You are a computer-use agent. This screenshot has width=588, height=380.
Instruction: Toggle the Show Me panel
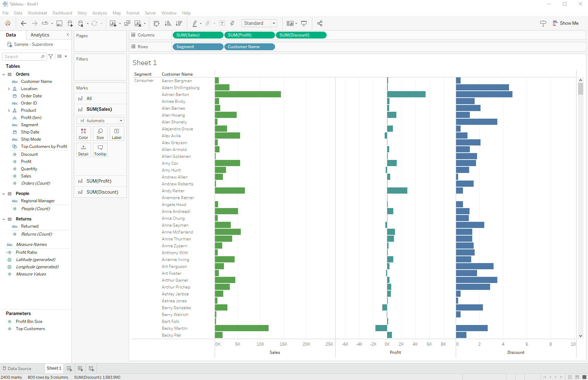click(566, 23)
